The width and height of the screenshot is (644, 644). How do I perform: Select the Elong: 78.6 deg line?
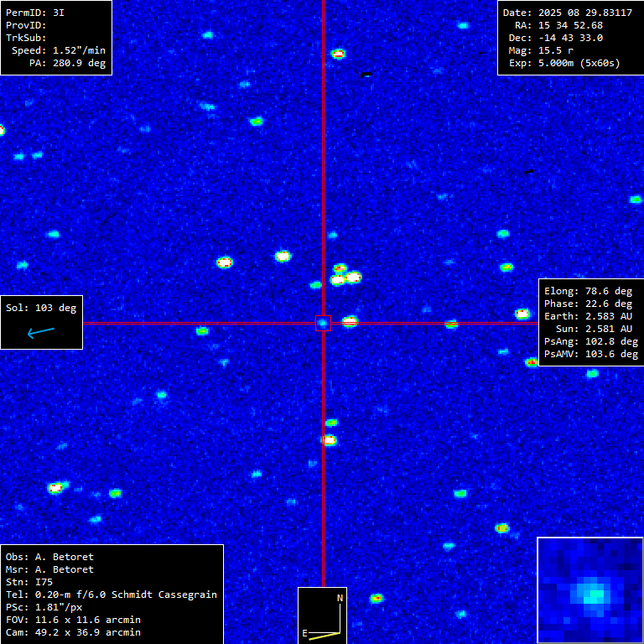coord(588,291)
